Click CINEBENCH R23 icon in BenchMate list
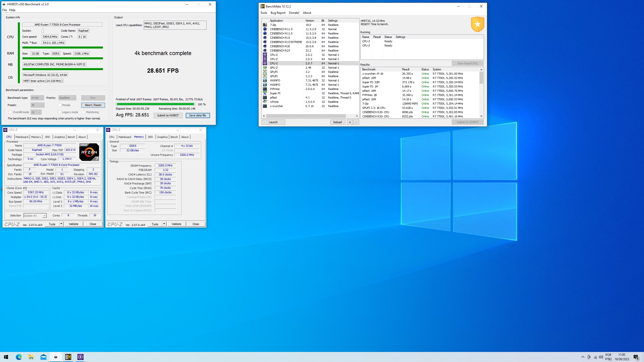644x362 pixels. coord(265,51)
